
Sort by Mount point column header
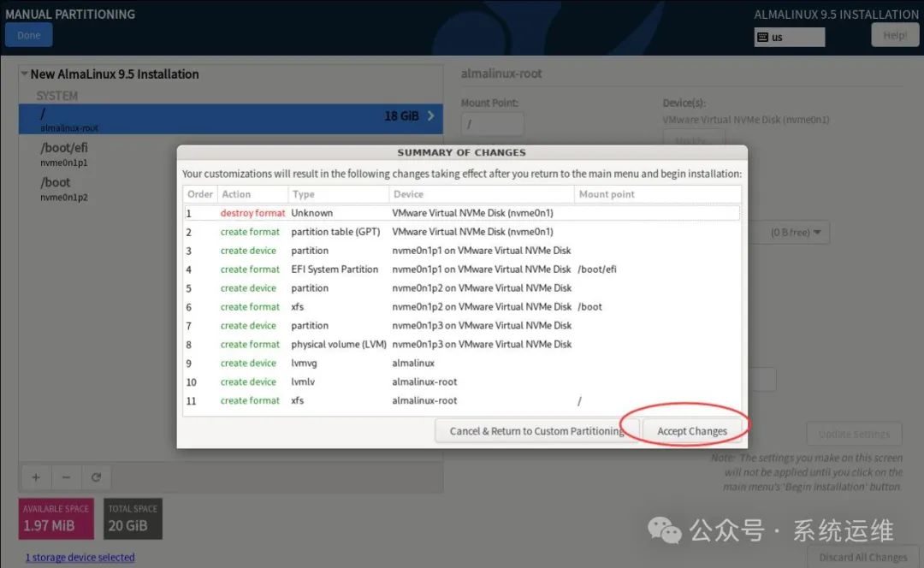point(658,194)
